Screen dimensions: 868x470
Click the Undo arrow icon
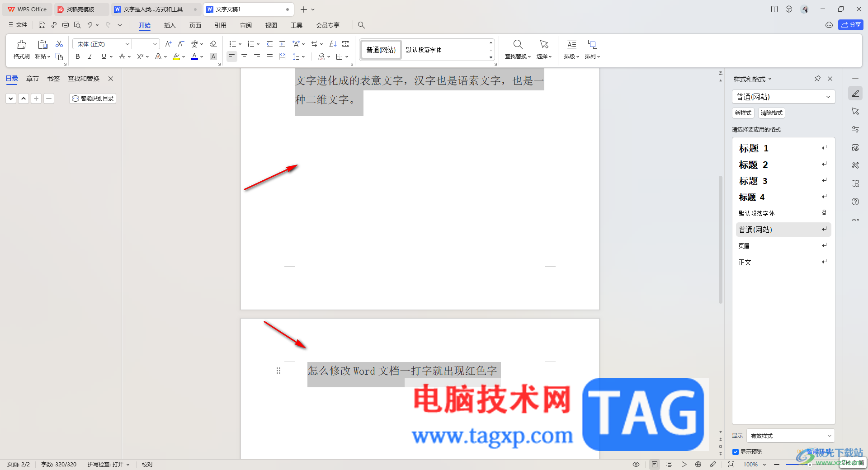90,25
